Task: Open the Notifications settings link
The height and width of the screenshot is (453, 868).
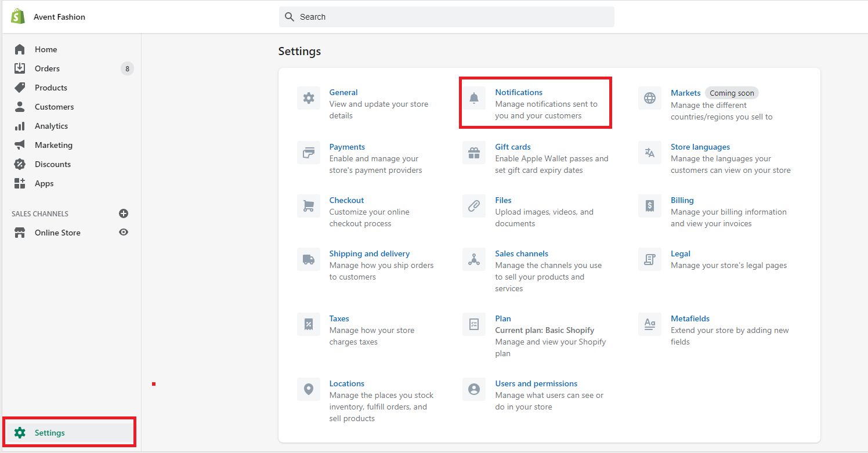Action: 519,92
